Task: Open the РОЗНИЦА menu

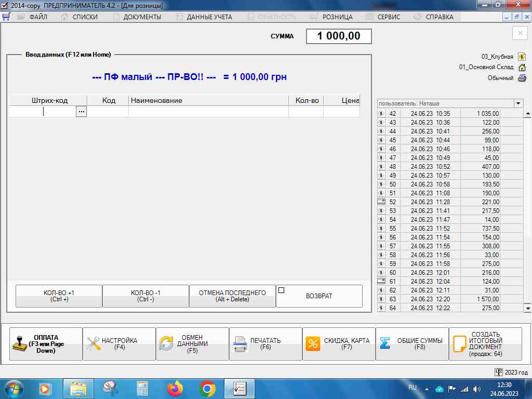Action: pyautogui.click(x=337, y=17)
